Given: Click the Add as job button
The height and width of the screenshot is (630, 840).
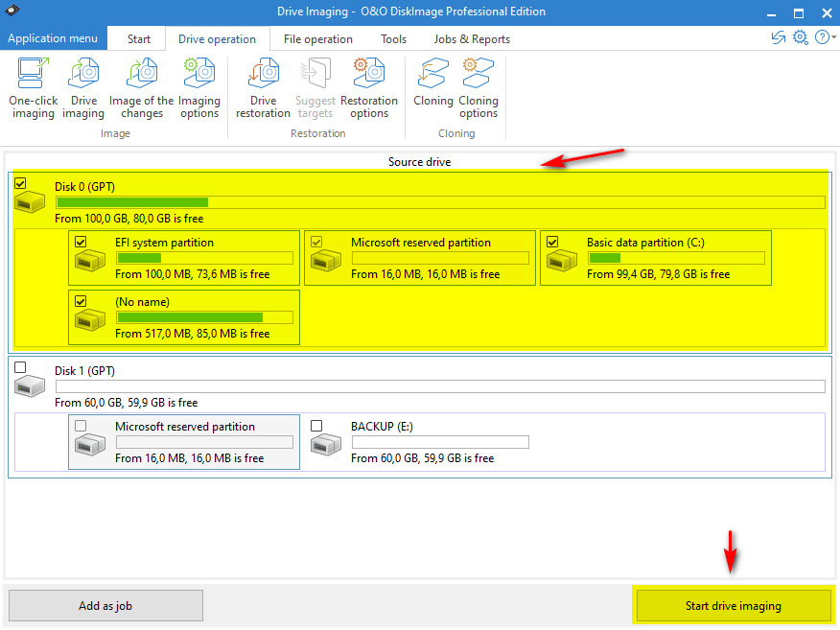Looking at the screenshot, I should 106,606.
